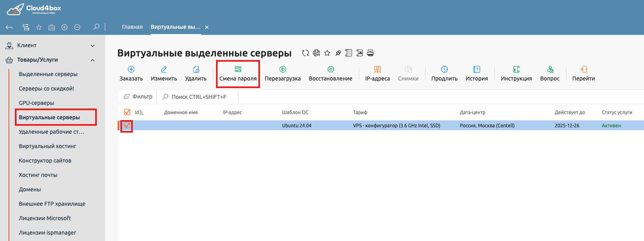Switch to the Главная tab
Screen dimensions: 644x241
[x=132, y=27]
